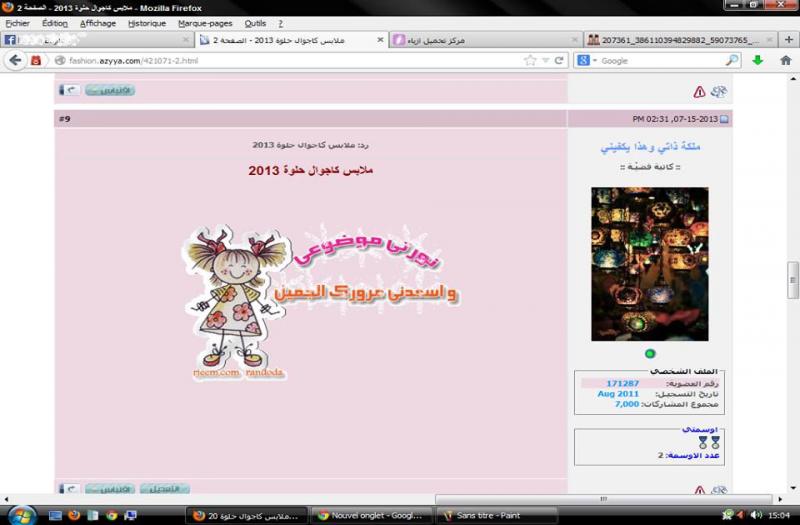
Task: Open the address bar history dropdown arrow
Action: (x=546, y=60)
